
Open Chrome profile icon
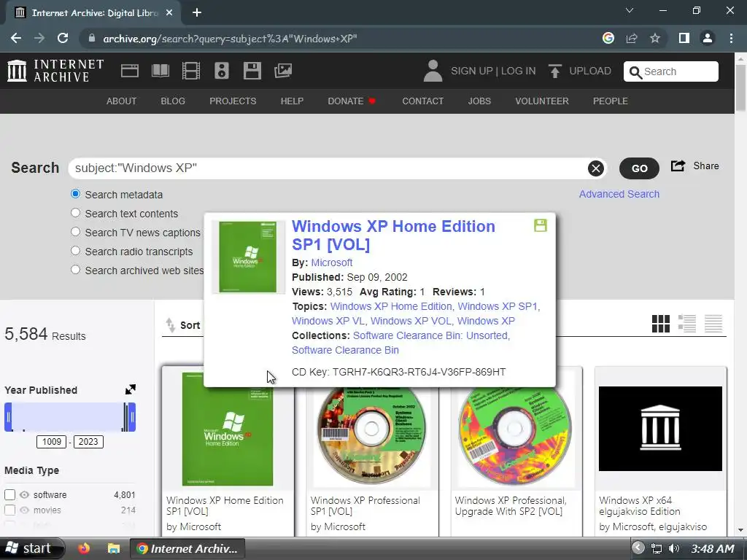[x=708, y=38]
